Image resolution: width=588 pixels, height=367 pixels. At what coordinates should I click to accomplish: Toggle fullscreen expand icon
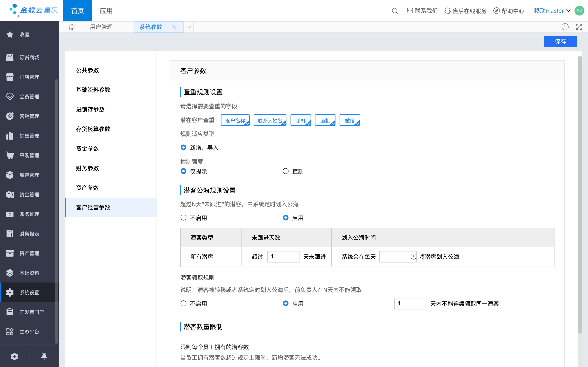point(579,27)
